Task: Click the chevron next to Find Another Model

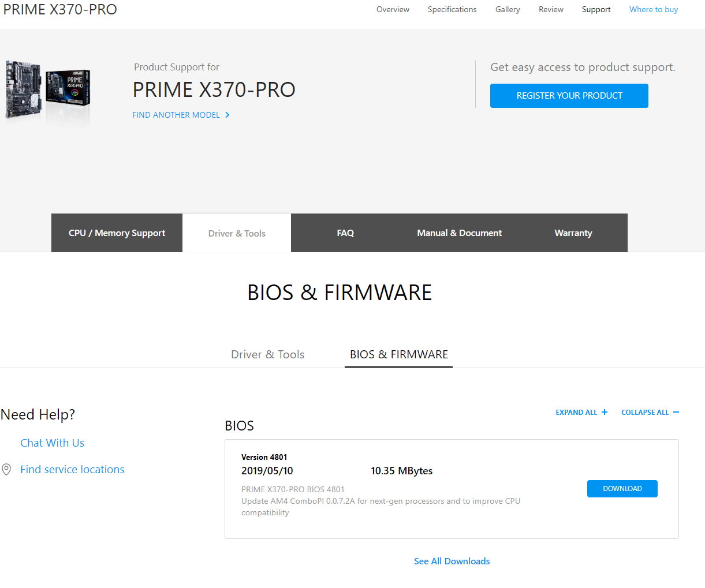Action: point(227,115)
